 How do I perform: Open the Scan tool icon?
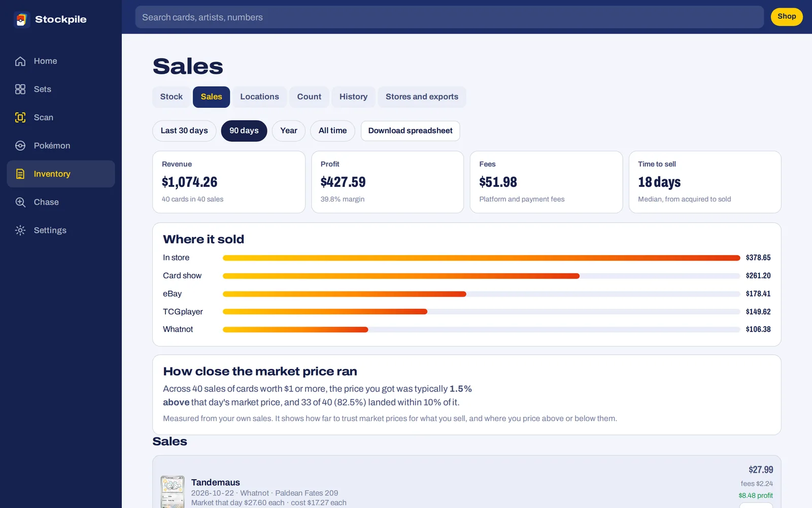20,117
